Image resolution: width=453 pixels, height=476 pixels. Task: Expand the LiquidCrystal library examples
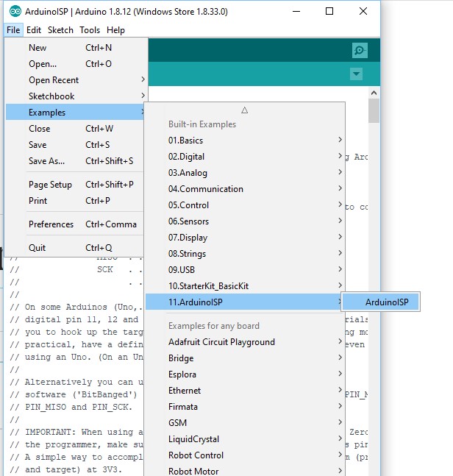coord(245,439)
